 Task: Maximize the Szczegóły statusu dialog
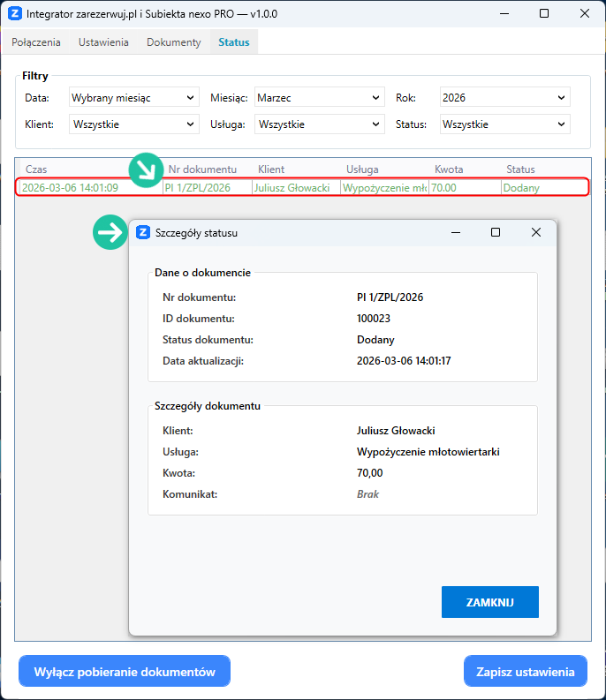[x=496, y=233]
